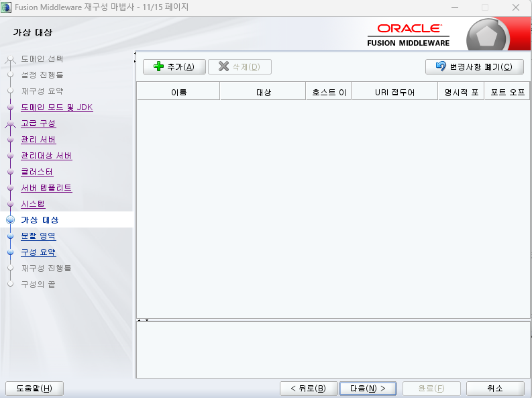Screen dimensions: 532x398
Task: Click the step bullet beside 구성 요약
Action: click(11, 252)
